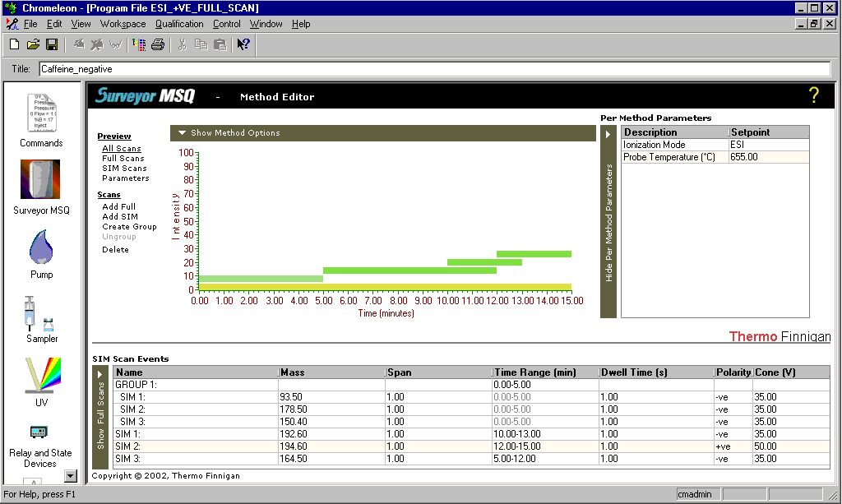
Task: Preview All Scans
Action: coord(122,149)
